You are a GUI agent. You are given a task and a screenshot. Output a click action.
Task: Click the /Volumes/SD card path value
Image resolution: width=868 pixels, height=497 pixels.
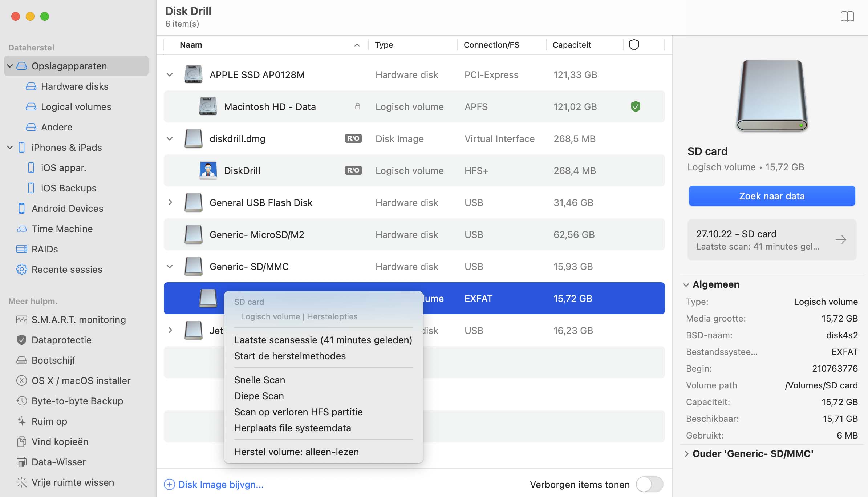coord(821,385)
